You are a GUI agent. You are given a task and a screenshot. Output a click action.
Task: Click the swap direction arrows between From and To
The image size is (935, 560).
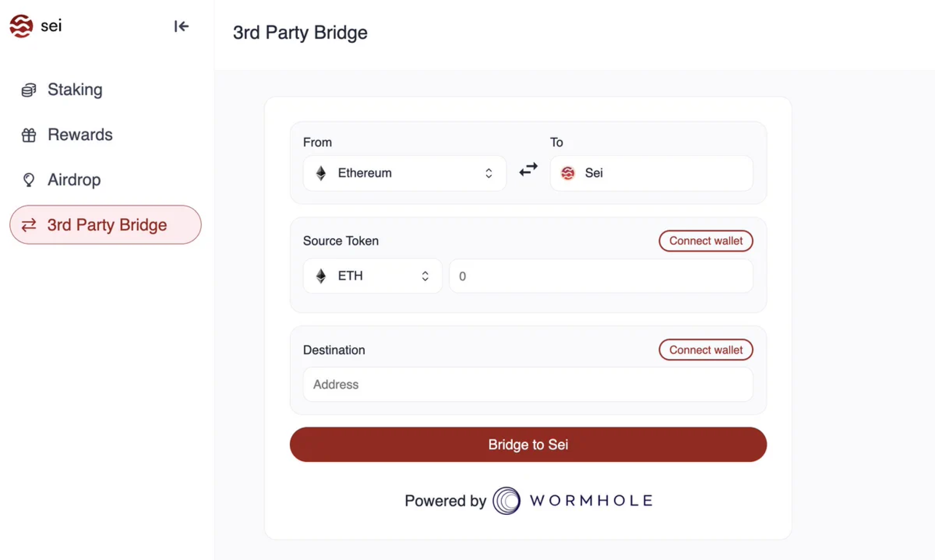pos(528,169)
